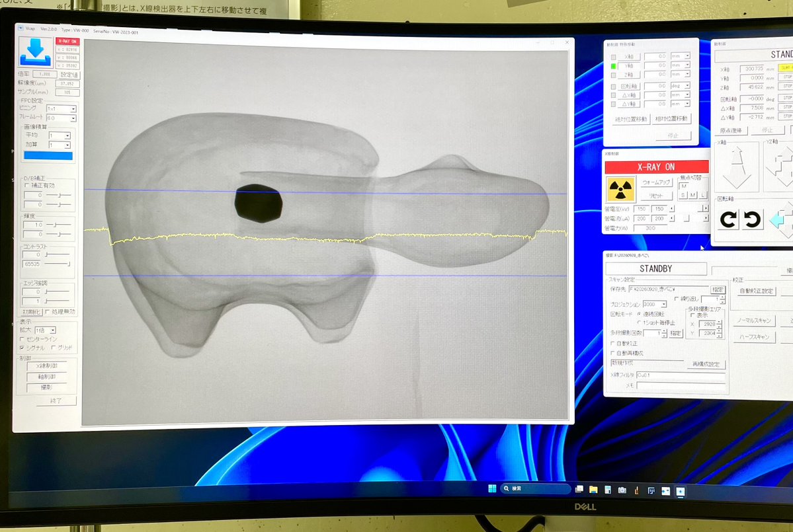Adjust the 65535 コントラスト slider
Viewport: 793px width, 532px height.
[x=57, y=264]
